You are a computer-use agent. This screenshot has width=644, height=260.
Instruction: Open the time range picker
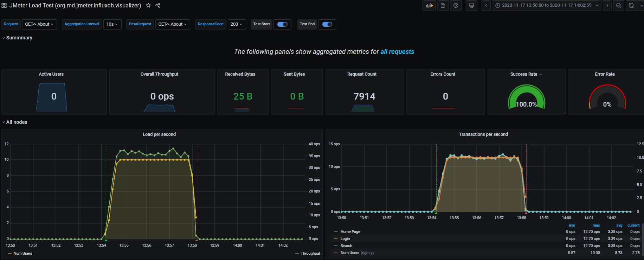coord(547,6)
